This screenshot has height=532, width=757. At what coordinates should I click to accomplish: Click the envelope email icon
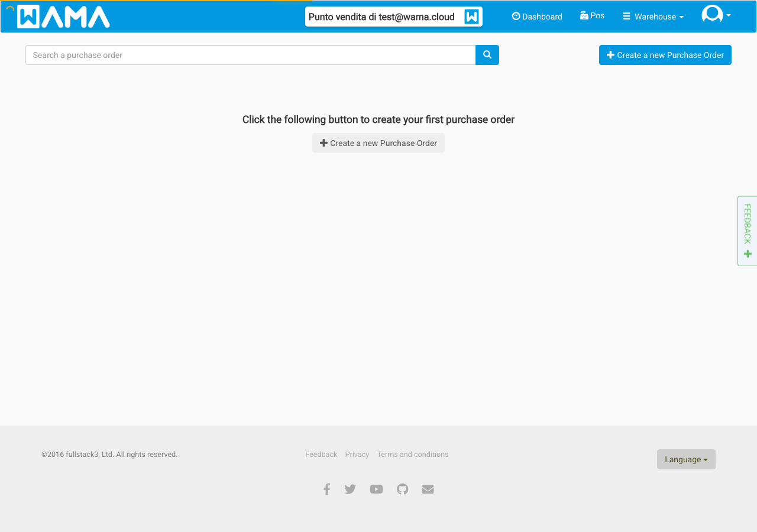tap(428, 489)
